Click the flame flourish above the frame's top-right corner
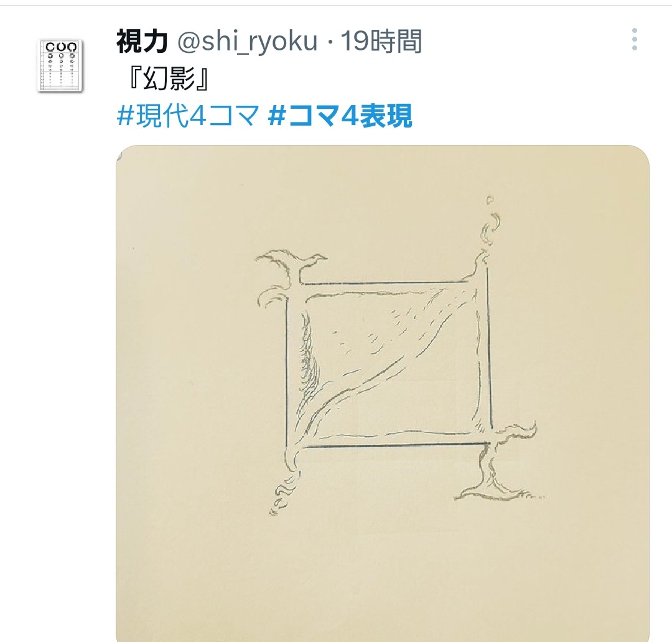Viewport: 672px width, 642px height. coord(490,225)
